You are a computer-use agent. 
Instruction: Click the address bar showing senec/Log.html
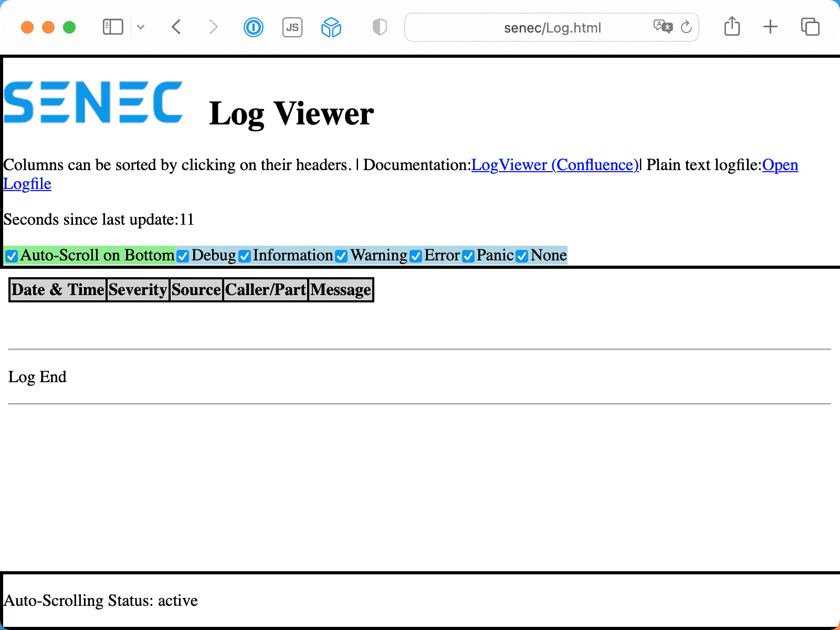pos(551,27)
